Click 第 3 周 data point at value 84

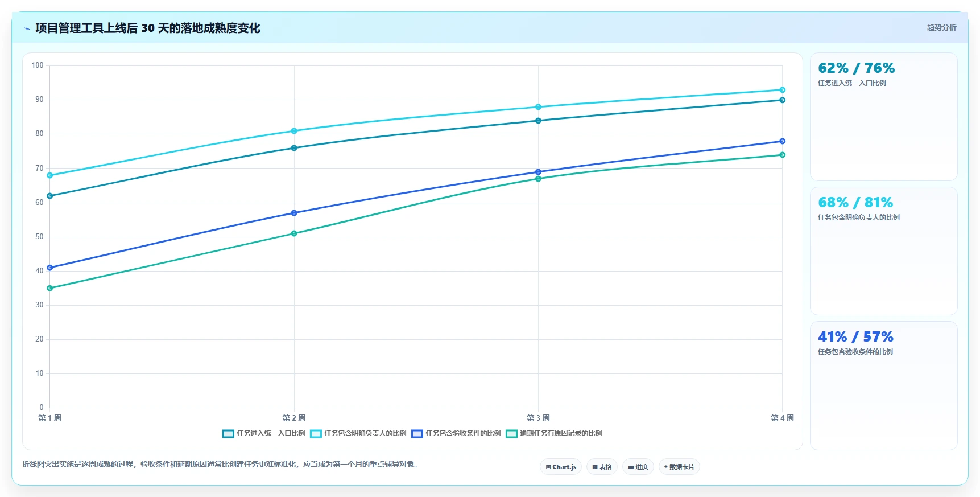(x=538, y=121)
